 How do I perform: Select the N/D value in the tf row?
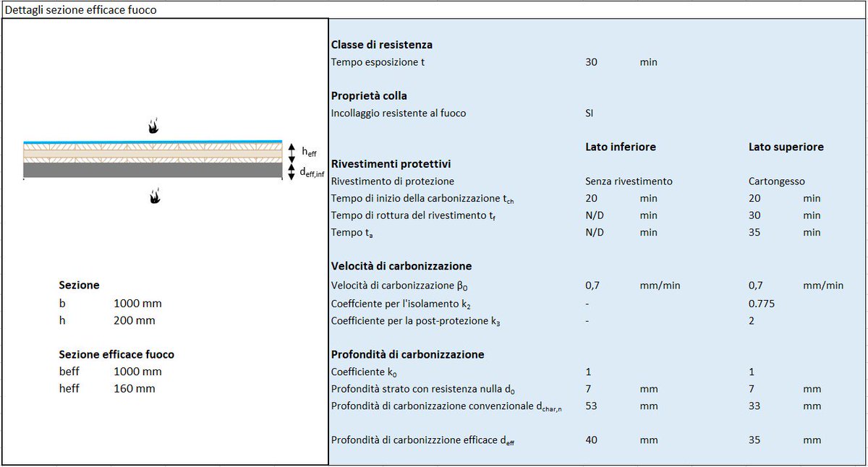[x=594, y=215]
